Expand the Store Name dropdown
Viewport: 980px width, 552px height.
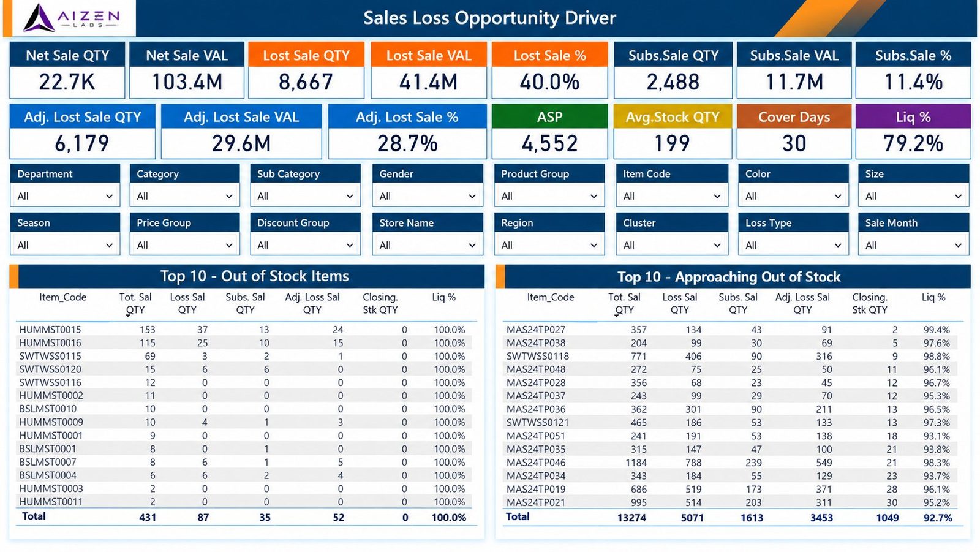pos(428,245)
